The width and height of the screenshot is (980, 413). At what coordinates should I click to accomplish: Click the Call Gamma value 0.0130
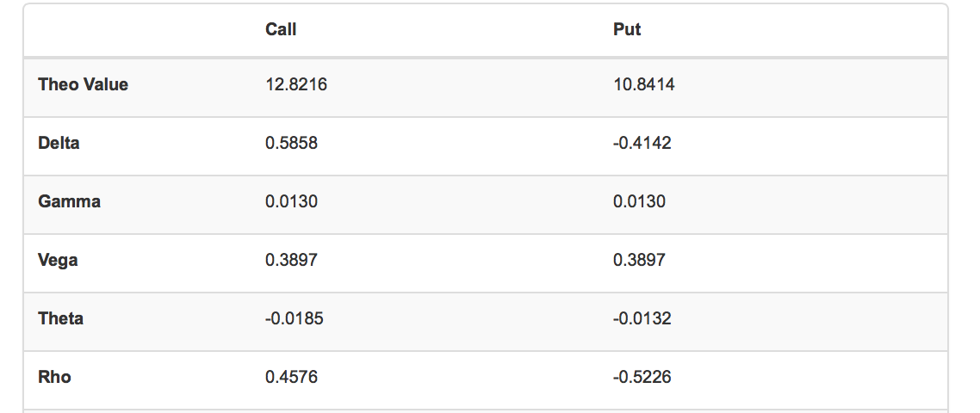coord(292,201)
